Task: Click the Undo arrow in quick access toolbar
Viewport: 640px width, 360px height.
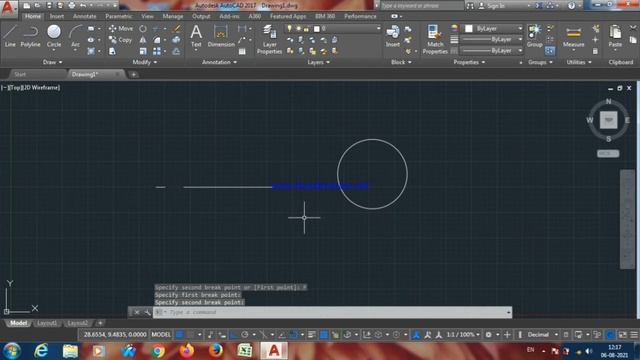Action: coord(83,5)
